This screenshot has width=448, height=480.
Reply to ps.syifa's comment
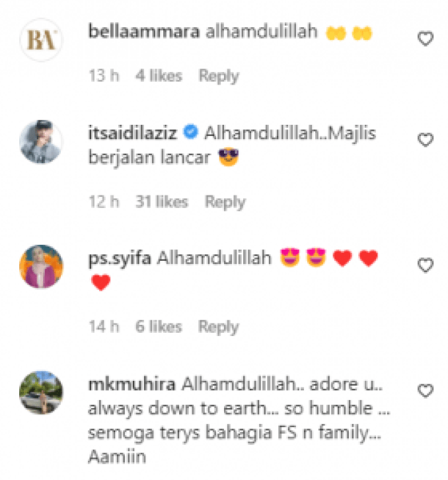point(219,327)
